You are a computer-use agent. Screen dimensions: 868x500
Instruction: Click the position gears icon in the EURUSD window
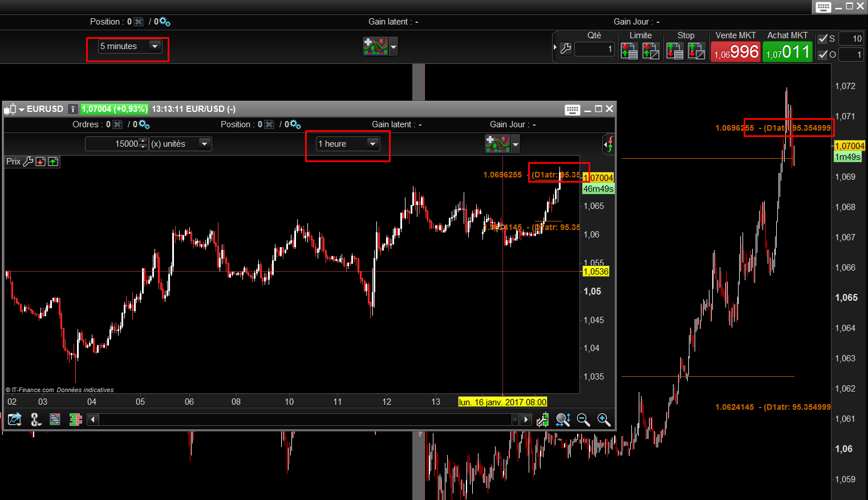coord(295,124)
